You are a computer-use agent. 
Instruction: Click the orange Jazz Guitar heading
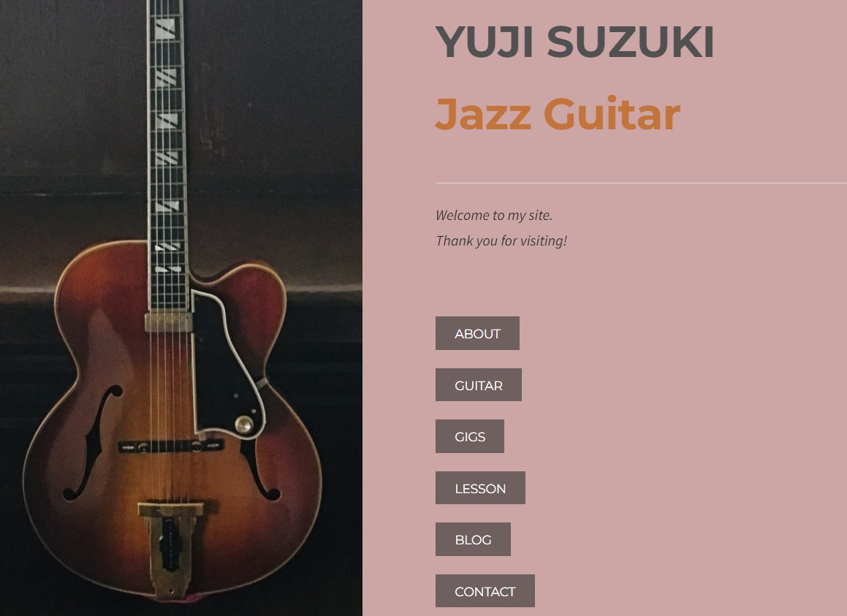(558, 114)
